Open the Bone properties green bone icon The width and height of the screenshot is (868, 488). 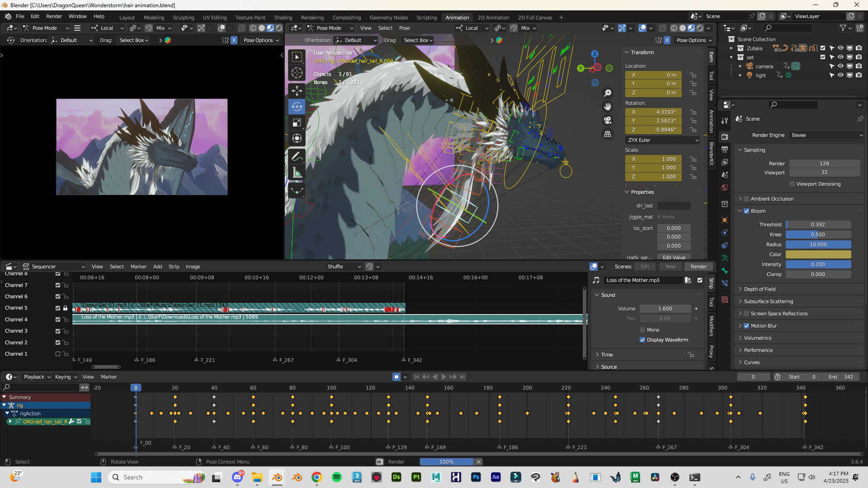point(725,271)
